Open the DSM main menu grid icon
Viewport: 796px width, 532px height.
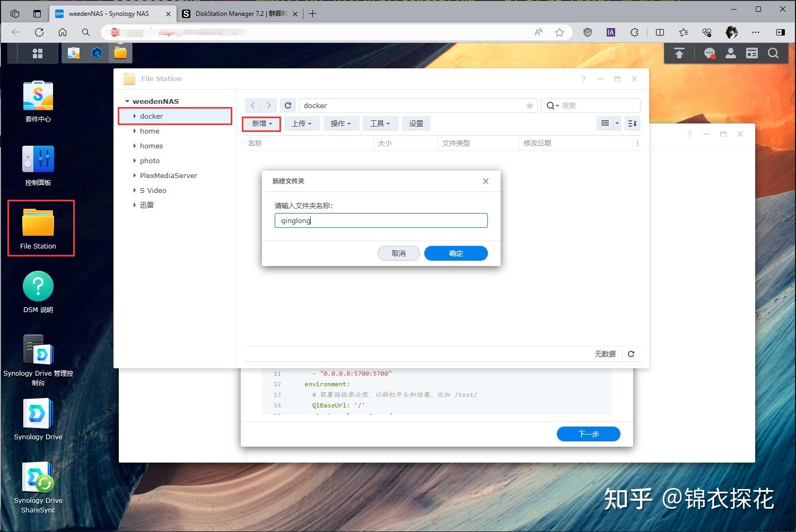37,53
